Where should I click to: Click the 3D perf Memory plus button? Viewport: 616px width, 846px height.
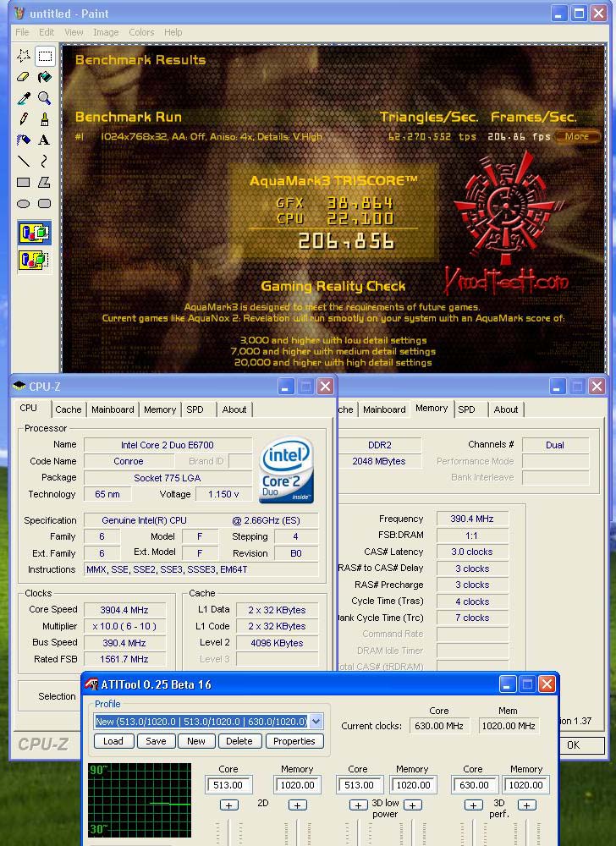point(526,805)
